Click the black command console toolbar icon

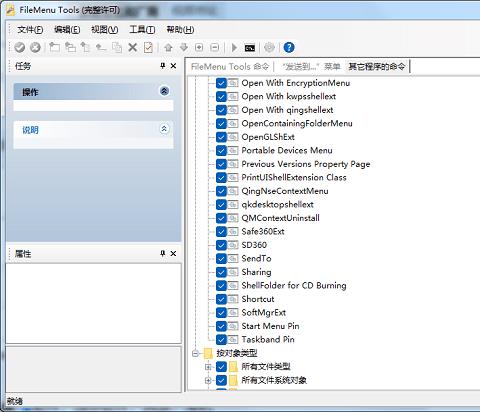click(250, 48)
